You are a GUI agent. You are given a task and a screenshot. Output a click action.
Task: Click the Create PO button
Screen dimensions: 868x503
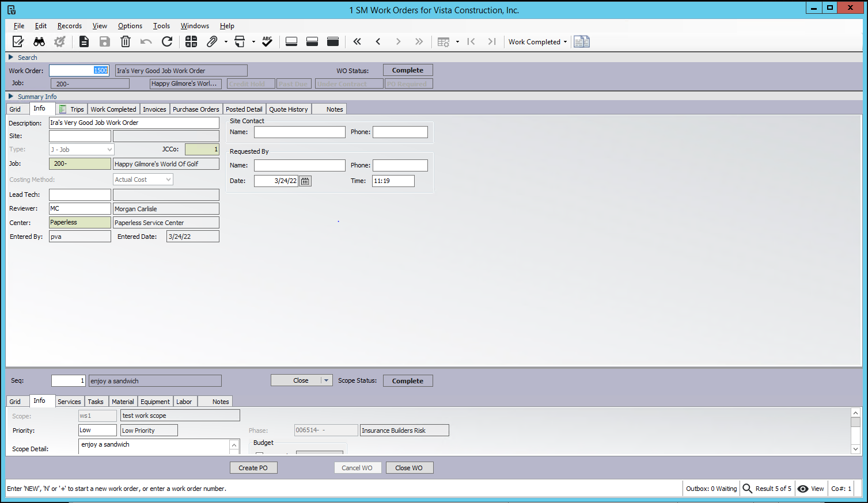click(253, 468)
